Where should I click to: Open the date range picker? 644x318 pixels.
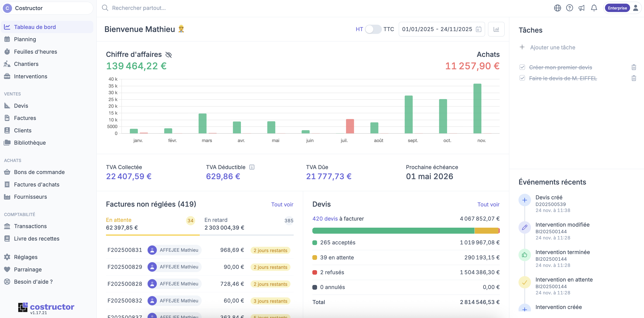point(441,29)
